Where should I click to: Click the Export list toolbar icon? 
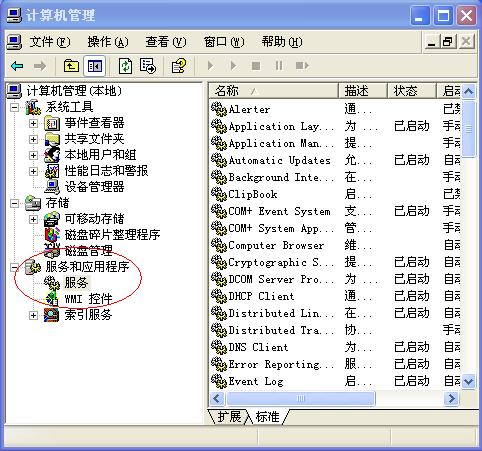click(x=148, y=66)
